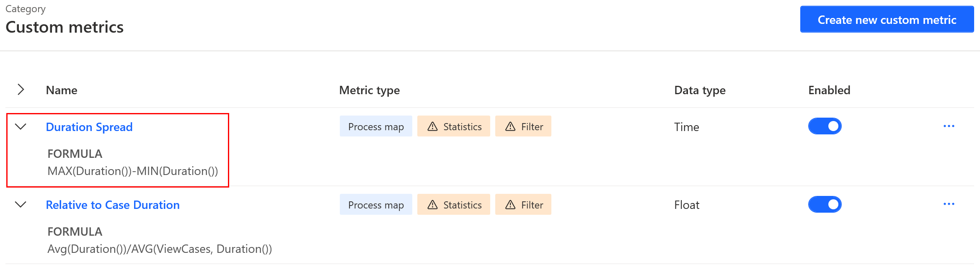
Task: Click Create new custom metric
Action: tap(886, 19)
